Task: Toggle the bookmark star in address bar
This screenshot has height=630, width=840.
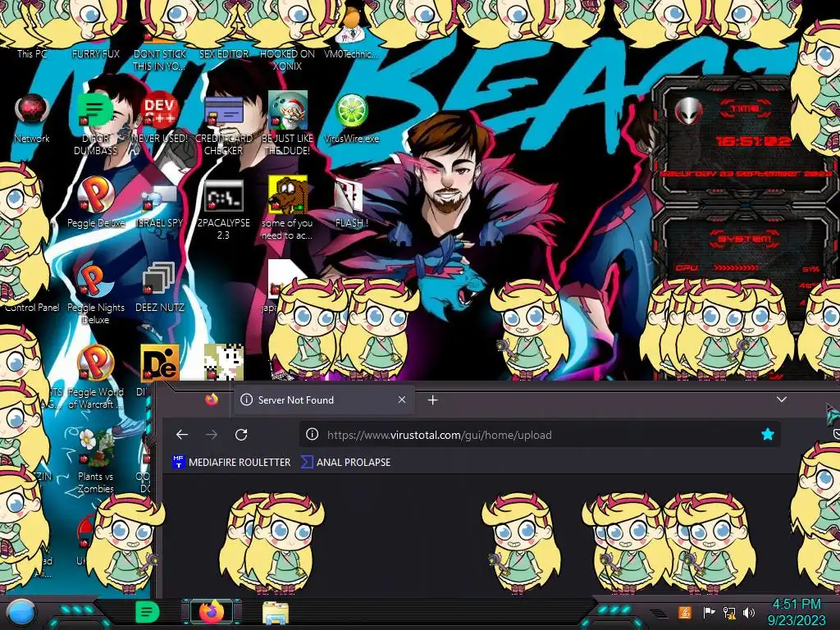Action: pos(767,435)
